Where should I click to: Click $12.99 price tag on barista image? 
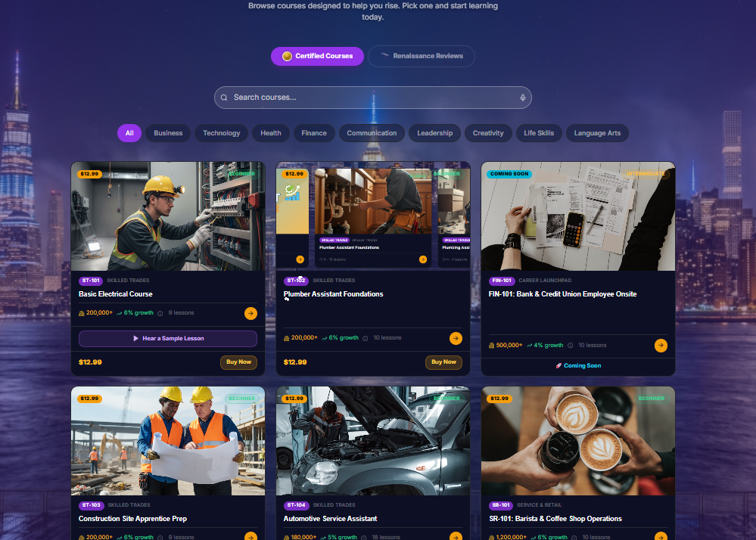tap(499, 399)
